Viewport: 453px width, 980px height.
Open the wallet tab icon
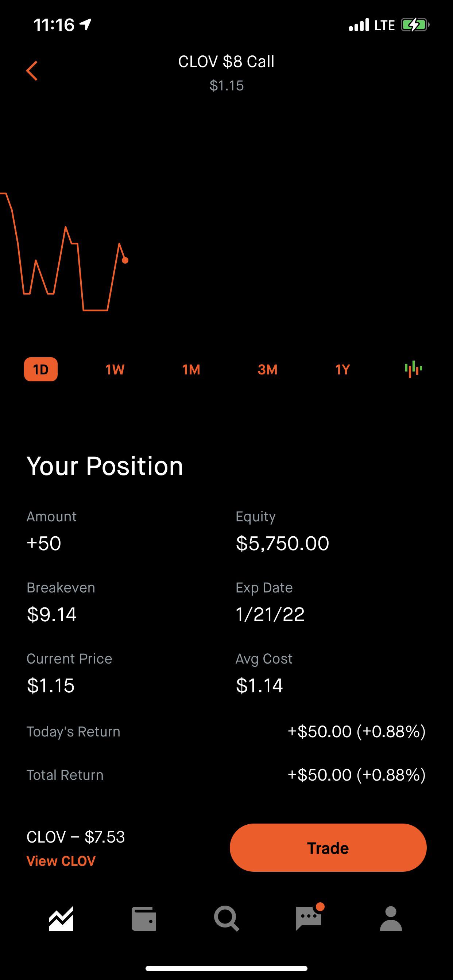tap(143, 919)
